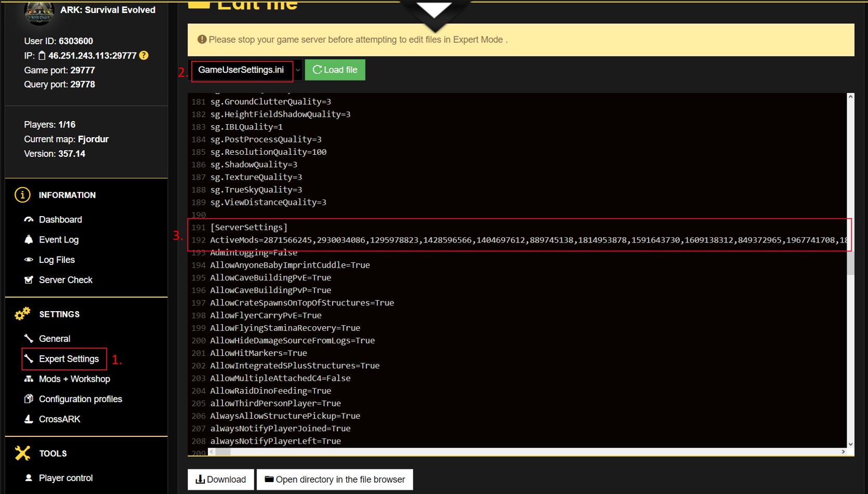The image size is (868, 494).
Task: Click the line [ServerSettings] in the editor
Action: coord(249,228)
